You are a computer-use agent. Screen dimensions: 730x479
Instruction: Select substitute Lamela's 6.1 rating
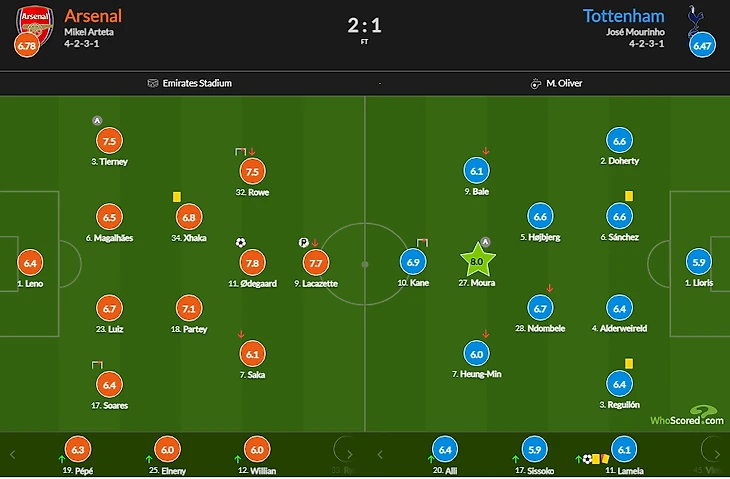pyautogui.click(x=624, y=450)
